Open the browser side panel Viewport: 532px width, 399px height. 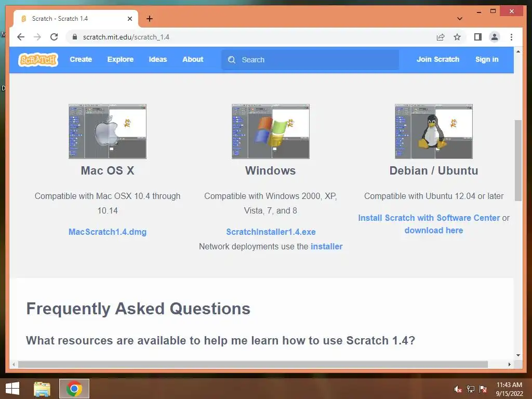478,37
